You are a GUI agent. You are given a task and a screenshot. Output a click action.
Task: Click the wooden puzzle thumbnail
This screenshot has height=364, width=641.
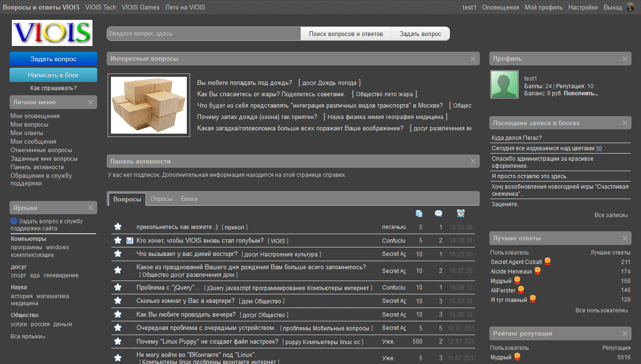coord(149,105)
